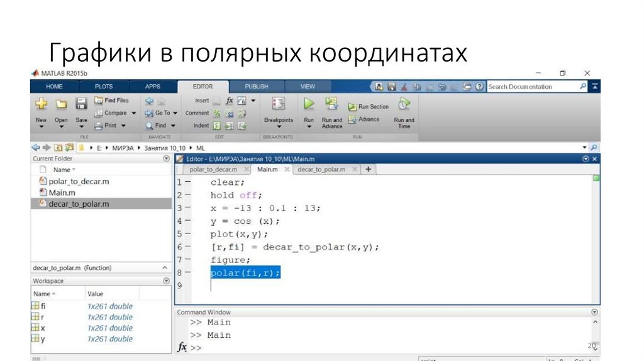Image resolution: width=644 pixels, height=361 pixels.
Task: Open the Compare dropdown arrow
Action: [133, 113]
